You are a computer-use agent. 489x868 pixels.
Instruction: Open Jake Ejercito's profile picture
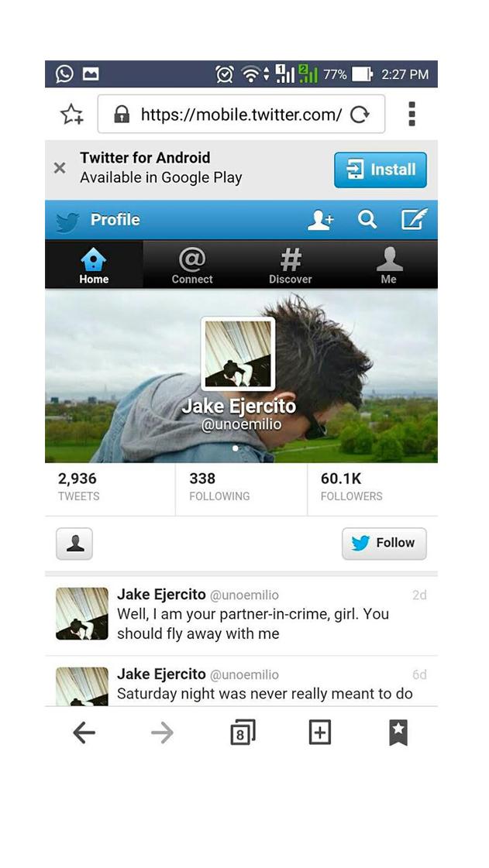tap(238, 354)
